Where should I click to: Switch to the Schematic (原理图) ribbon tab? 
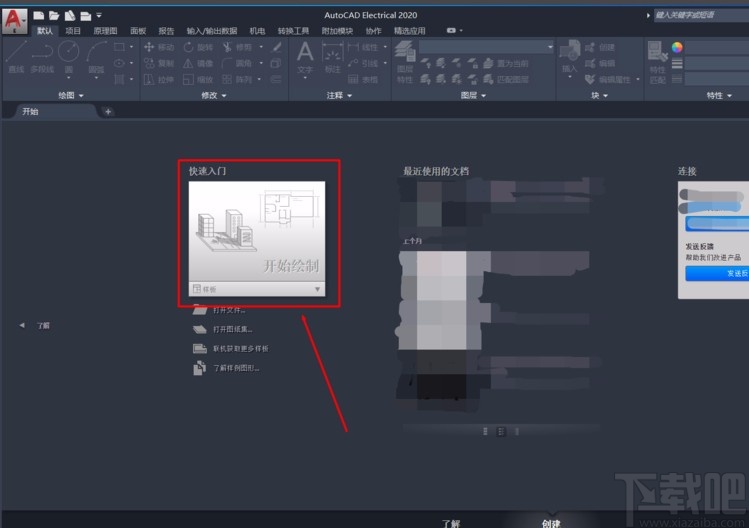106,31
